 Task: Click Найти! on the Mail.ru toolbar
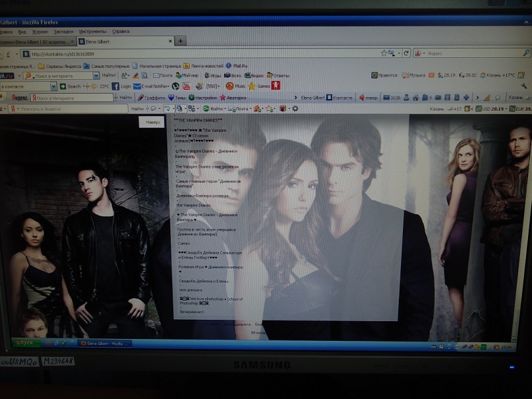[x=109, y=75]
